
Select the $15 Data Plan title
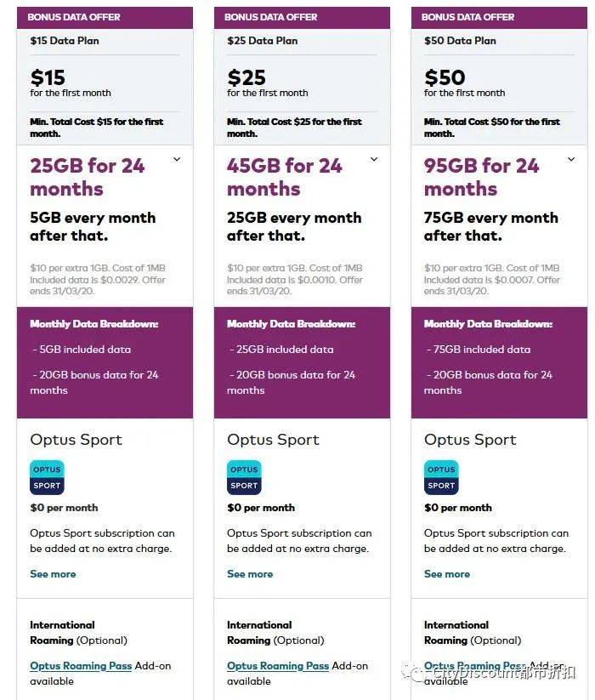(65, 41)
